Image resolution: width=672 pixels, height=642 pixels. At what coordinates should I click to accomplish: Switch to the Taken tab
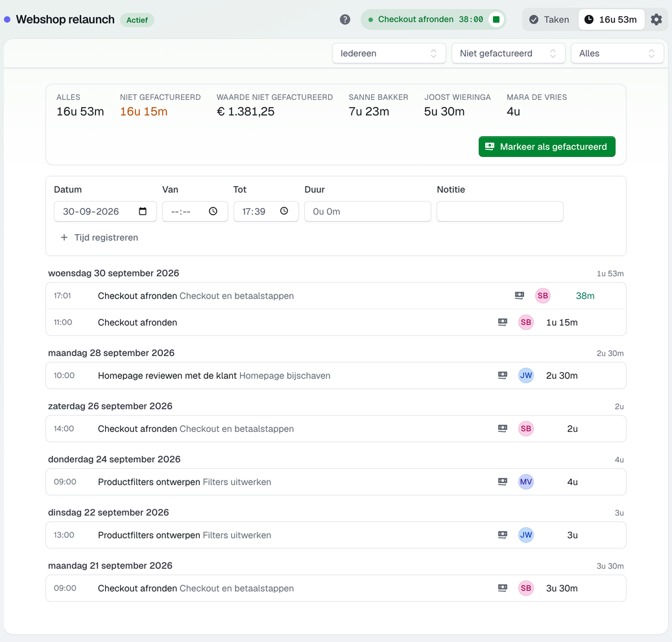[549, 19]
